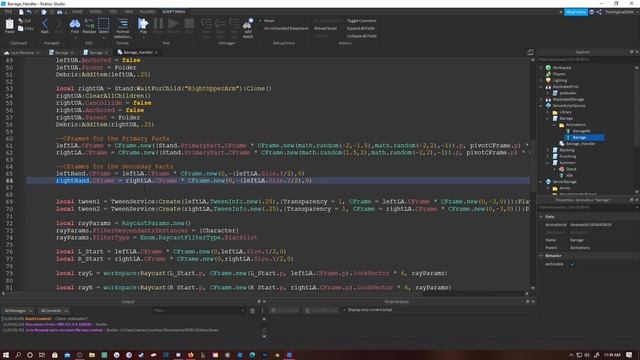This screenshot has width=640, height=360.
Task: Click Collapse All Folds
Action: tap(362, 36)
